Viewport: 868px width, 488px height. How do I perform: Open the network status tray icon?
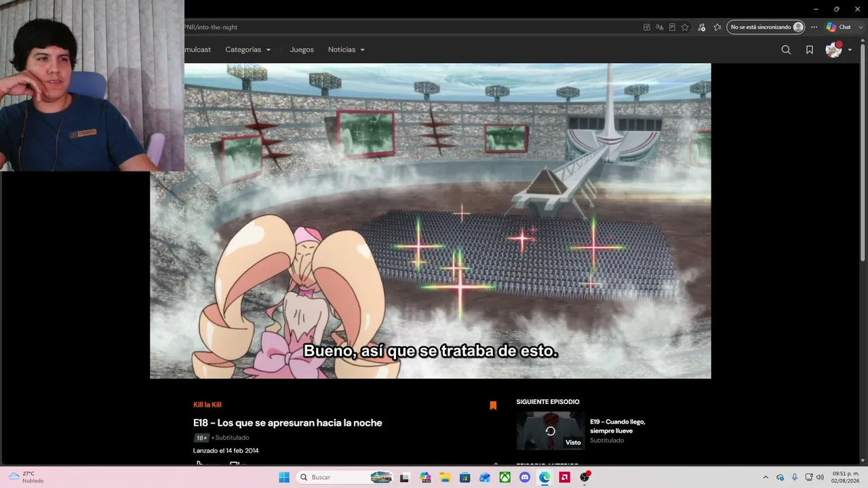pos(808,477)
